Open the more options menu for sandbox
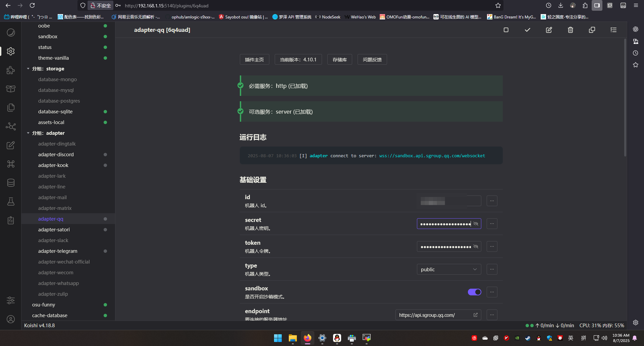This screenshot has width=644, height=346. click(492, 292)
